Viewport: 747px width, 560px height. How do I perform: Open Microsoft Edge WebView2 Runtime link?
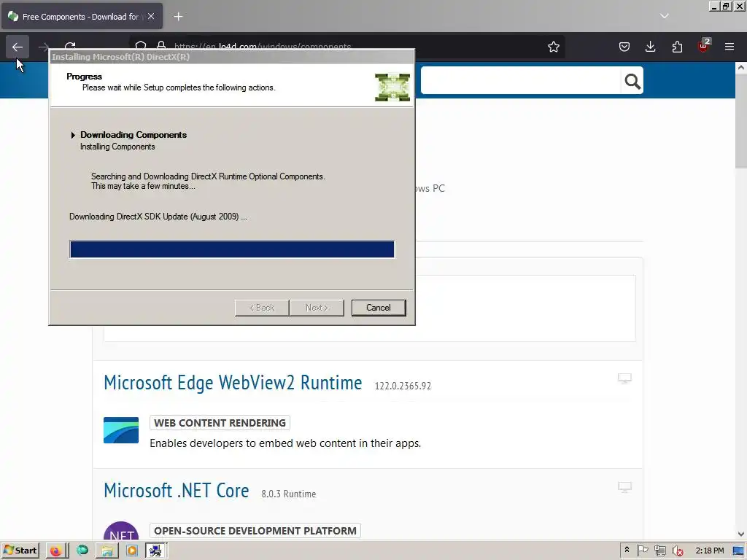[x=233, y=383]
